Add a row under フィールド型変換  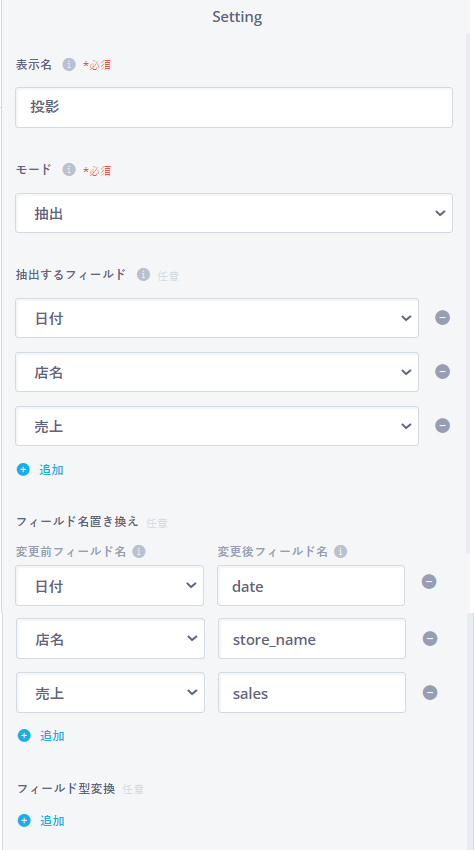coord(41,821)
